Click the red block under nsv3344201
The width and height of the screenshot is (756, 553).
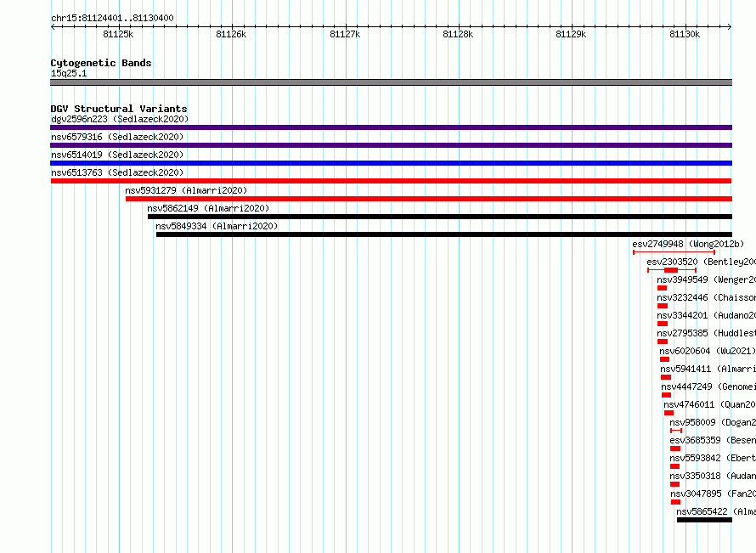(x=663, y=324)
